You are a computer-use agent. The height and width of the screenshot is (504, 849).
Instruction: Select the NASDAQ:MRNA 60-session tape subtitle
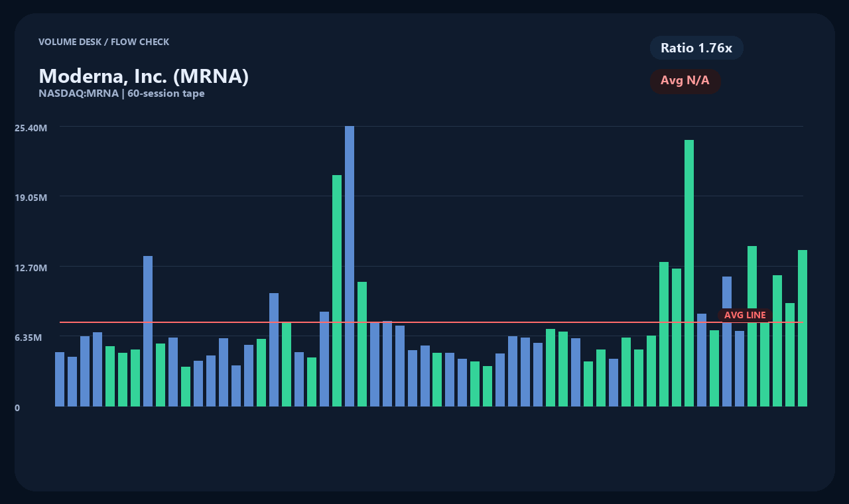pos(121,94)
